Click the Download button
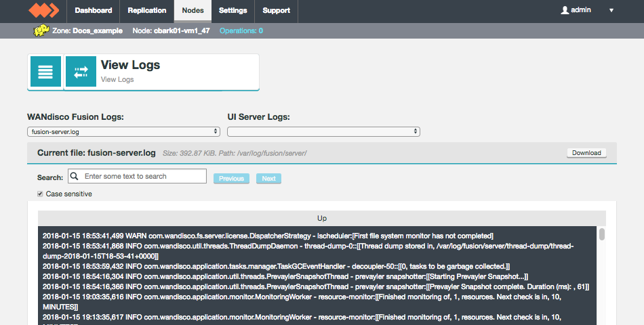The height and width of the screenshot is (325, 644). pyautogui.click(x=586, y=152)
